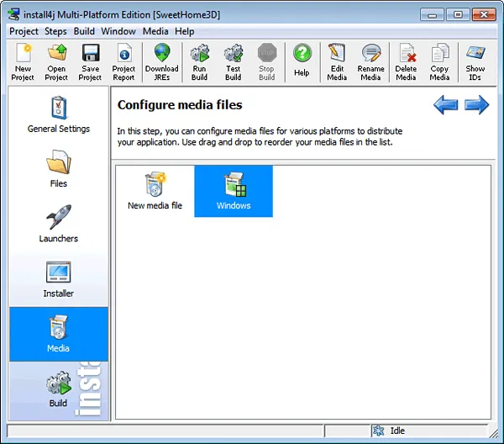Choose Rename Media toolbar icon
The image size is (504, 444).
pyautogui.click(x=370, y=62)
